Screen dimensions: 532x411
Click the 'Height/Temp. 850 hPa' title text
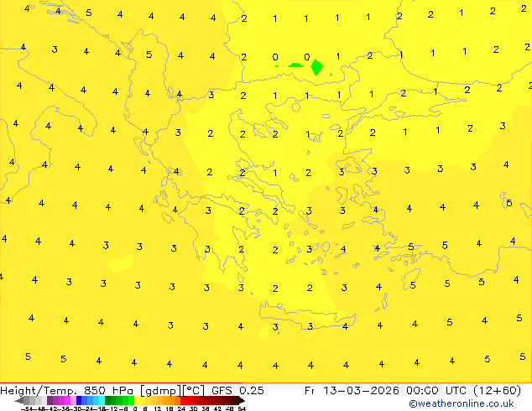[67, 391]
